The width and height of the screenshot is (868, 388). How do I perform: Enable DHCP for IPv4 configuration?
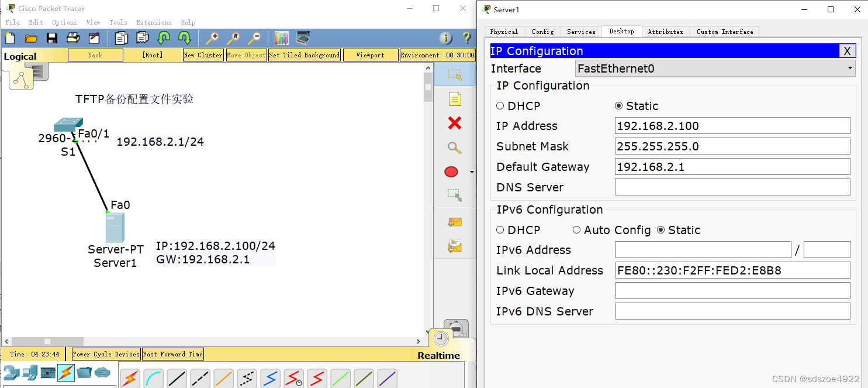click(x=500, y=106)
